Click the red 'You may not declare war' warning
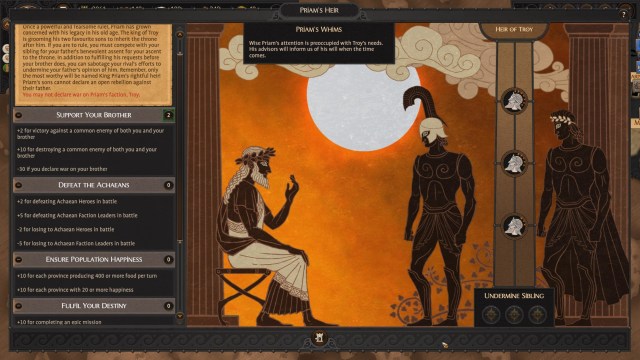Screen dimensions: 640x360 coord(81,95)
